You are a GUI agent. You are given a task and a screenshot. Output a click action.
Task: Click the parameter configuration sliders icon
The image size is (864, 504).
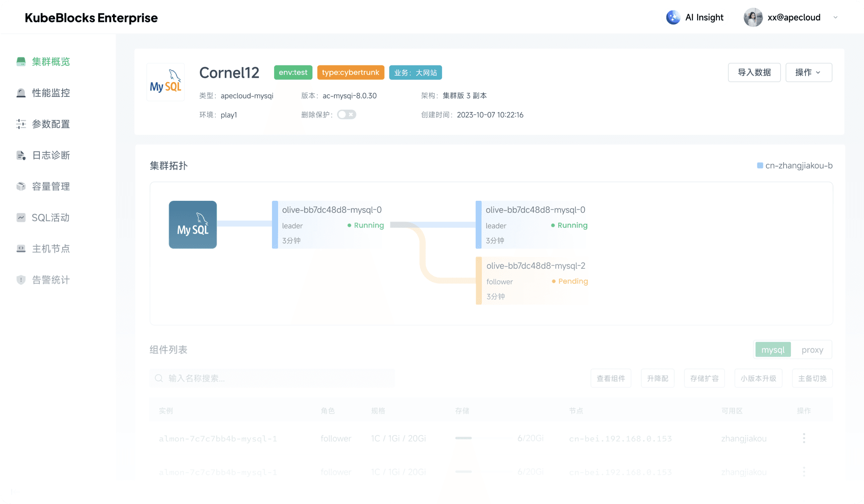[21, 124]
